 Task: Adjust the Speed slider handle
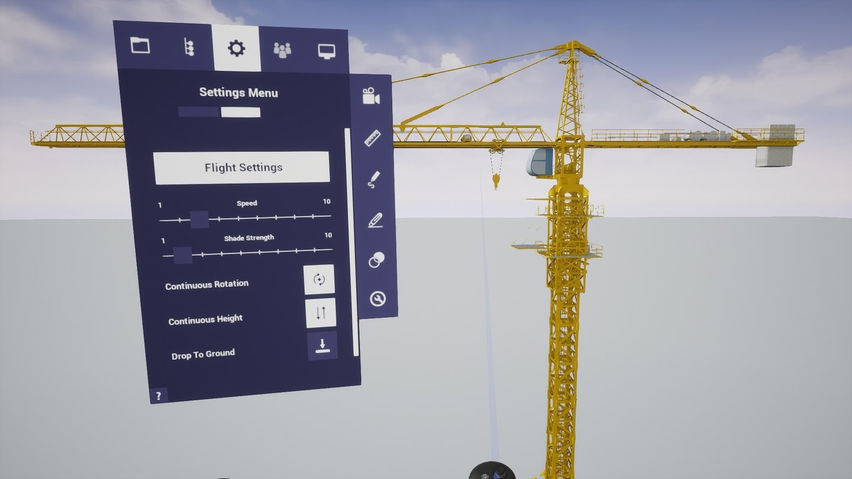coord(199,219)
